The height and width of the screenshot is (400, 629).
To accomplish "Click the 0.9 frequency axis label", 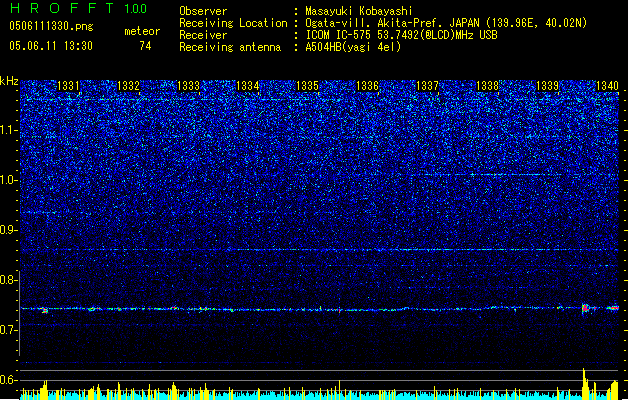I will [x=8, y=230].
